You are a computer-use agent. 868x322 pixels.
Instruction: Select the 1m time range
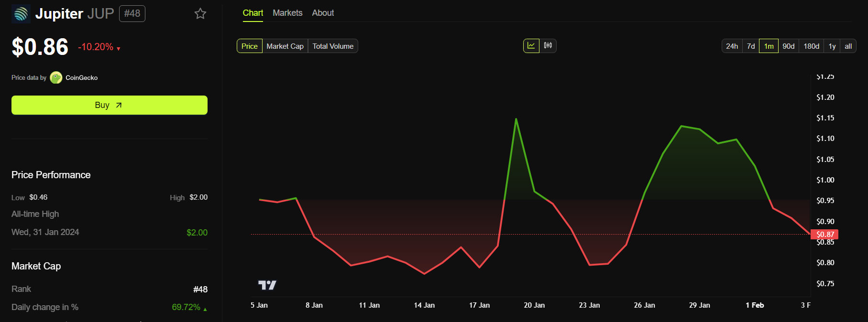pos(769,46)
